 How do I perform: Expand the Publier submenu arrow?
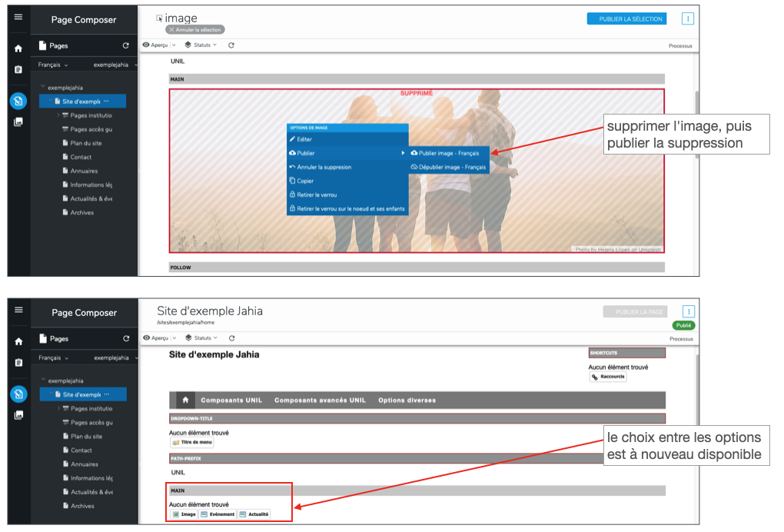coord(403,153)
